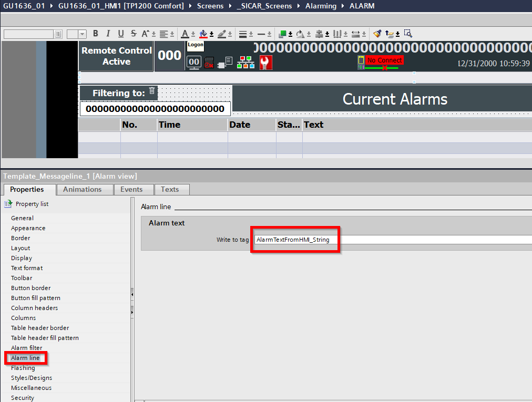532x402 pixels.
Task: Select General in property list
Action: coord(23,218)
